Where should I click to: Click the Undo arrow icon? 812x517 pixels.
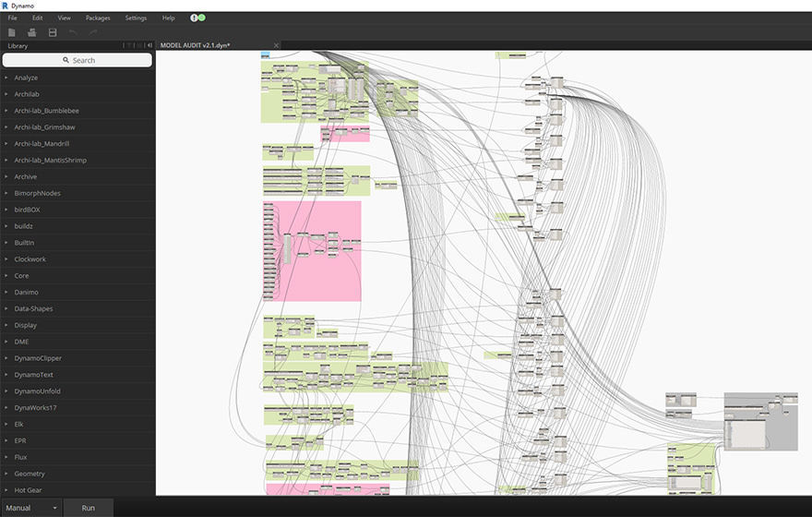click(73, 32)
